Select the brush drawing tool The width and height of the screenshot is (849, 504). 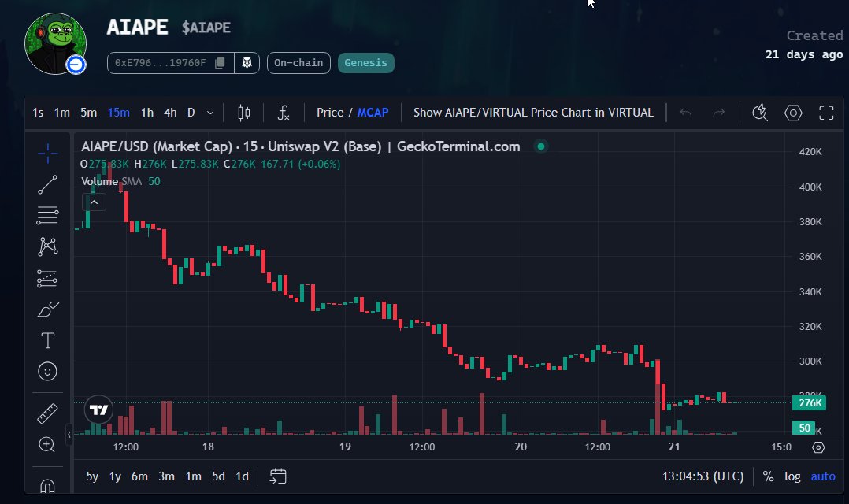[47, 309]
